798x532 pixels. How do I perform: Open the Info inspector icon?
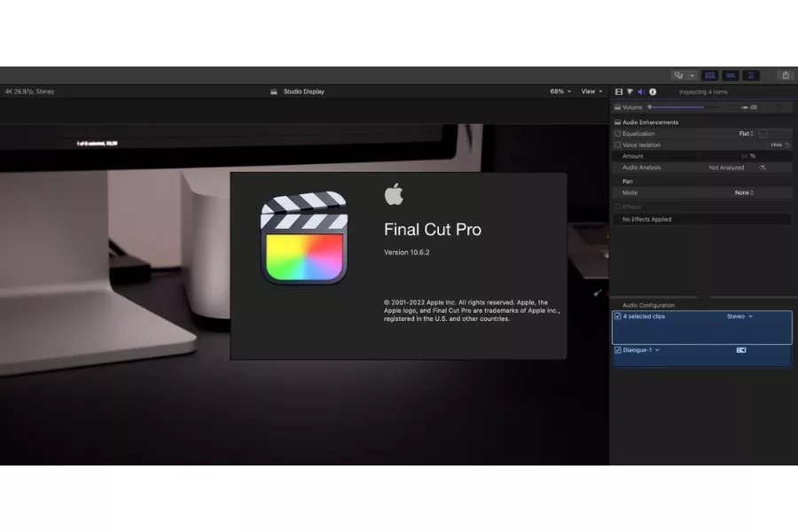point(653,92)
